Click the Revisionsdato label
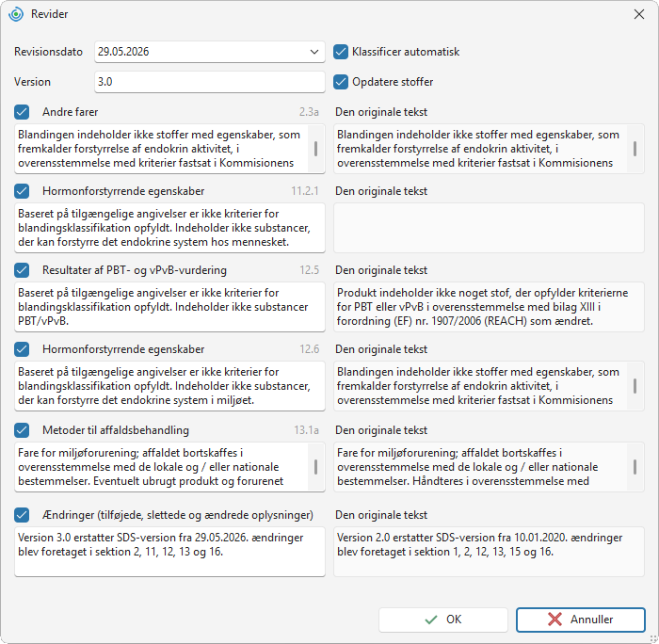Viewport: 659px width, 644px height. tap(48, 52)
